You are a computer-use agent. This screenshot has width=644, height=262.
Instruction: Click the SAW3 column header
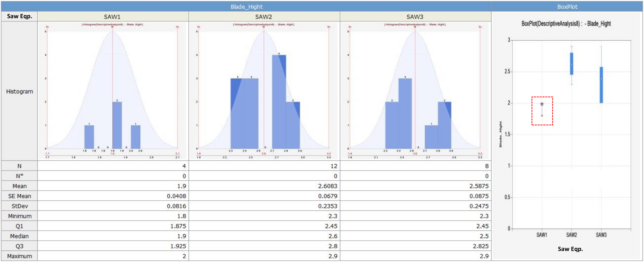click(x=415, y=17)
